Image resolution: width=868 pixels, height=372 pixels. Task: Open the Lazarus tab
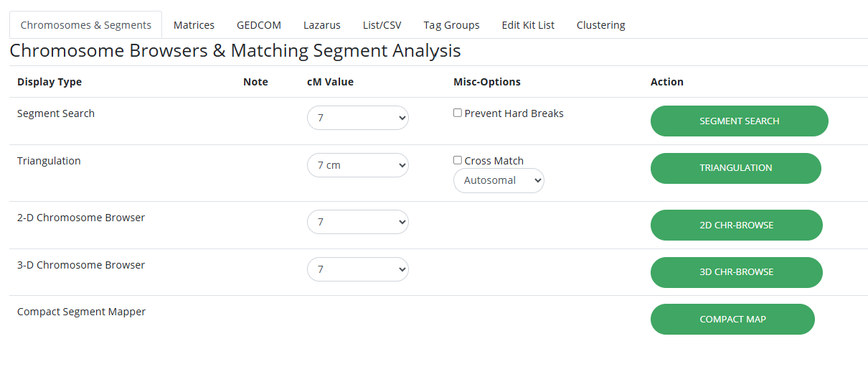coord(322,25)
